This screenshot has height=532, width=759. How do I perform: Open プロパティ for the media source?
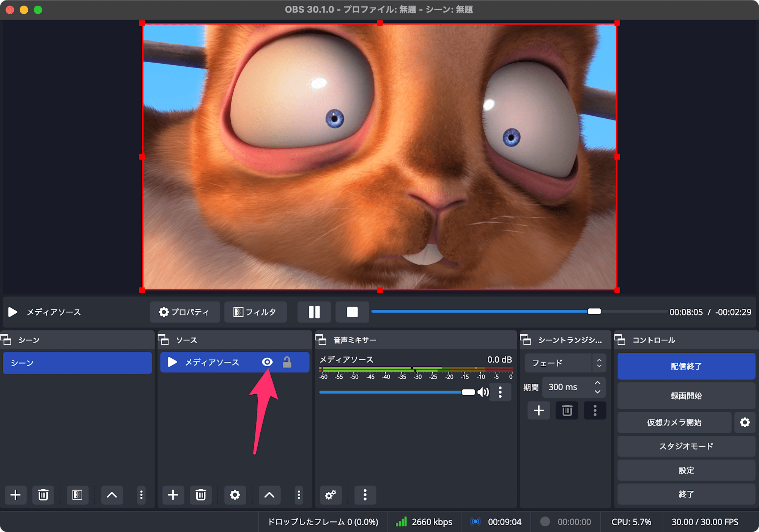(184, 312)
